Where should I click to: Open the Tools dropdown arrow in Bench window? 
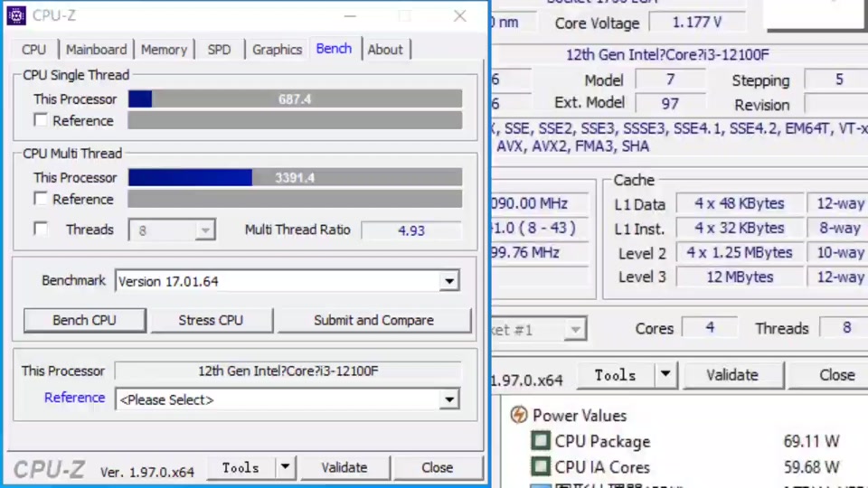pyautogui.click(x=285, y=467)
